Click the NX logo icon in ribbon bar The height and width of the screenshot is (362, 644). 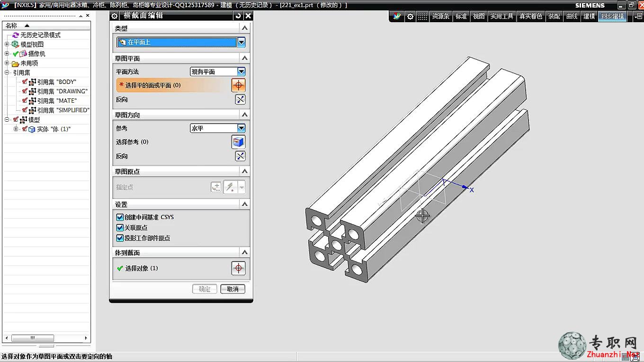pyautogui.click(x=397, y=16)
